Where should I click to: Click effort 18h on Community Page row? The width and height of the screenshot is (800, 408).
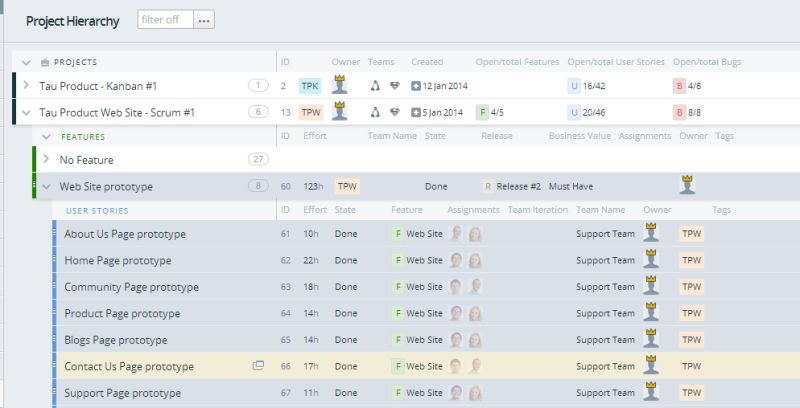coord(311,287)
